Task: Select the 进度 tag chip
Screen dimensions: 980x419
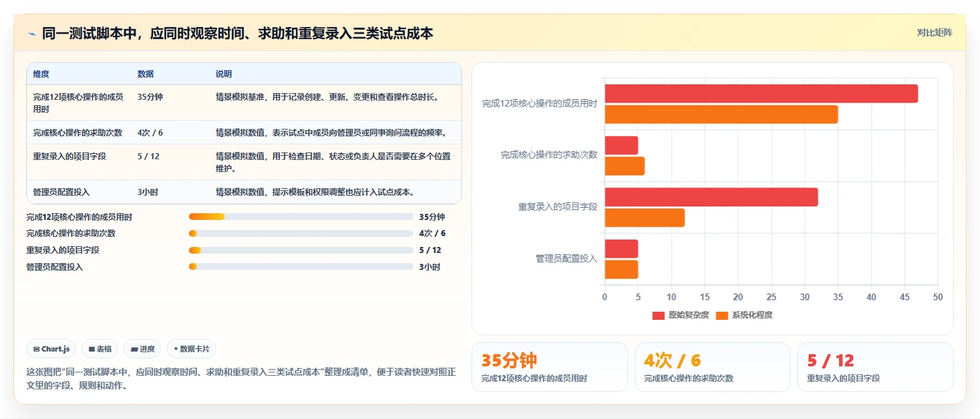Action: [142, 349]
